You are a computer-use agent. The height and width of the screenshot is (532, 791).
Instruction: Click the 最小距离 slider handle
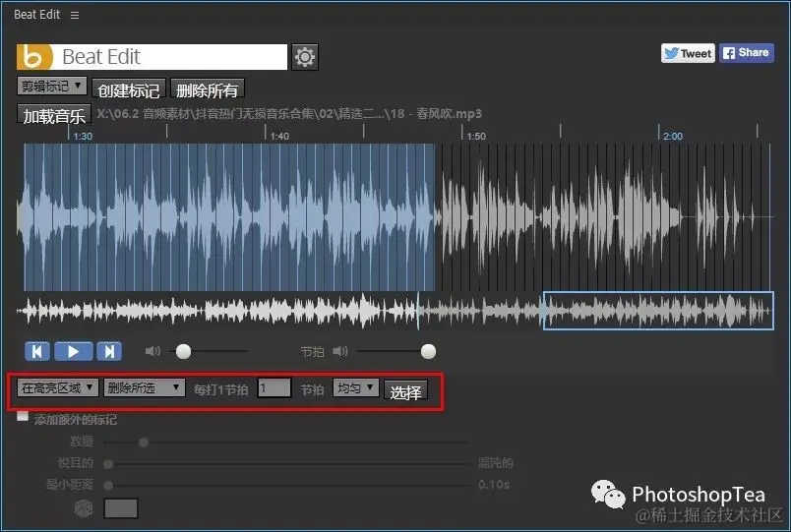coord(108,485)
